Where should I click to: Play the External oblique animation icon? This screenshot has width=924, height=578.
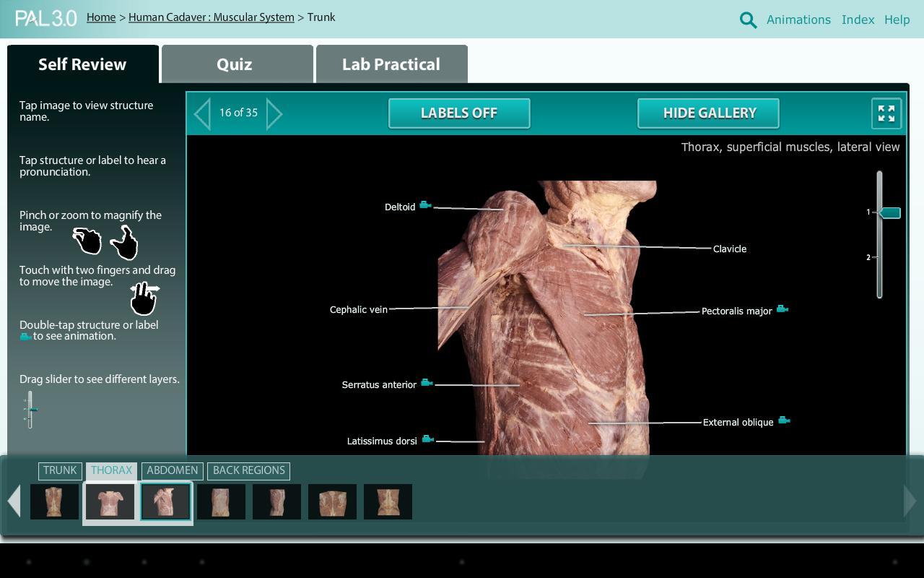785,420
